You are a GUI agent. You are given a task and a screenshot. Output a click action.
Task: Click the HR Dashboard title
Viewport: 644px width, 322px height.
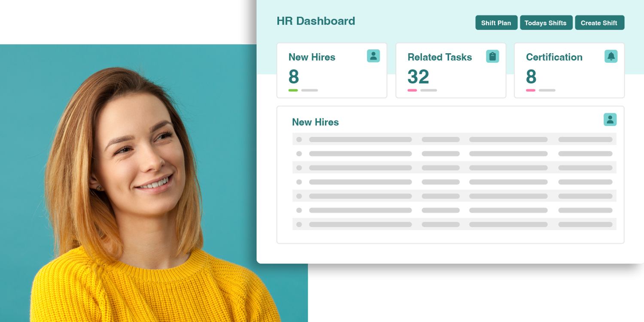(316, 21)
